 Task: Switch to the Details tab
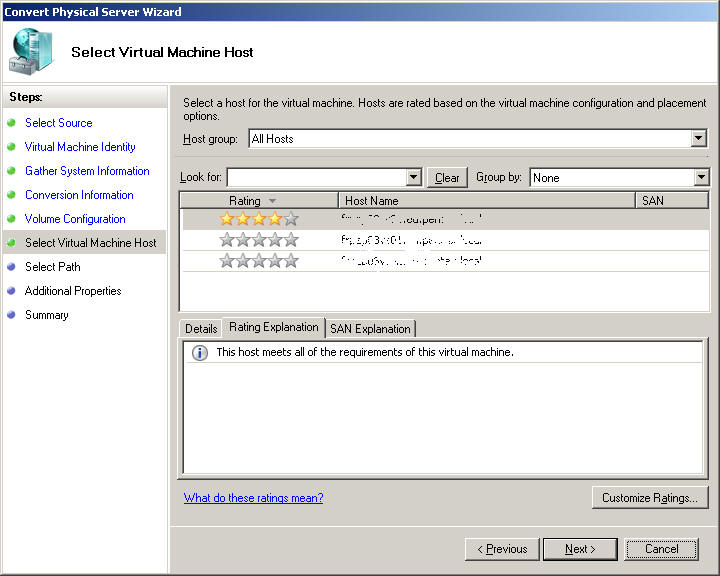[x=201, y=329]
